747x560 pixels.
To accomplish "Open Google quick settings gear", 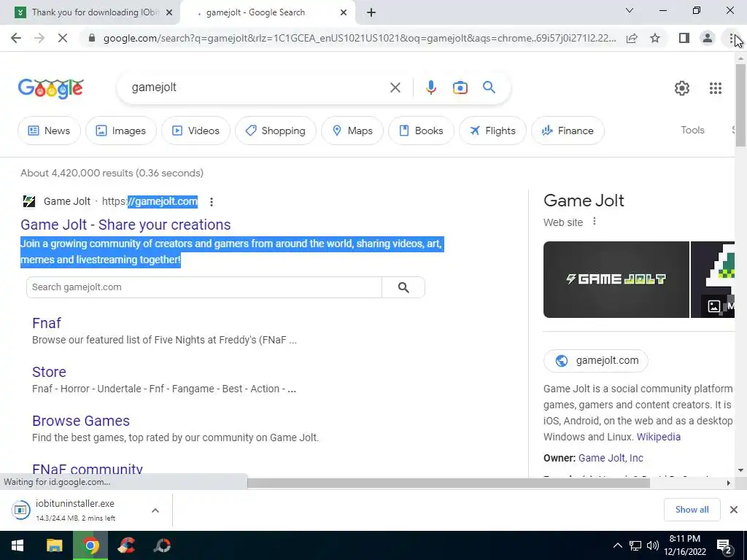I will [x=682, y=88].
